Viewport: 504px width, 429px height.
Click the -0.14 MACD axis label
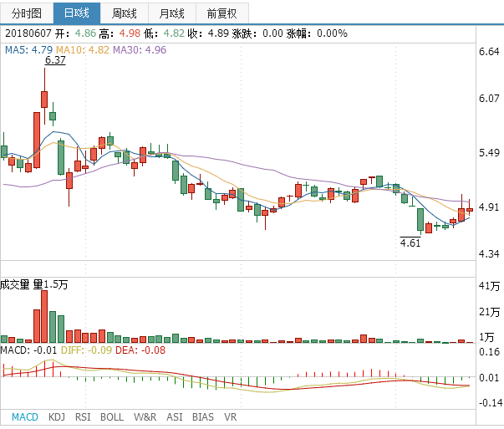click(x=490, y=402)
